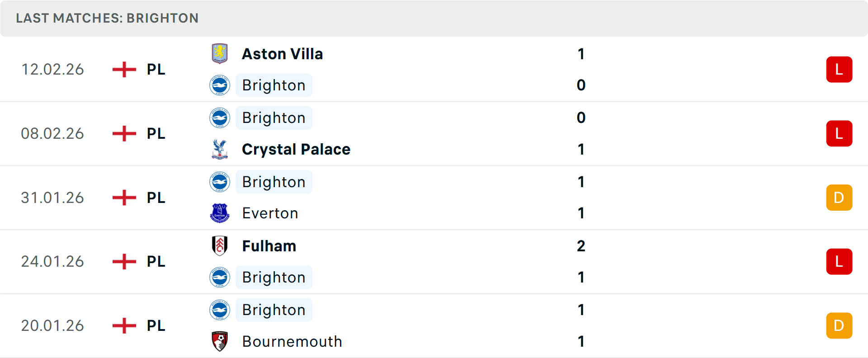
Task: Select the Bournemouth cherries badge
Action: tap(220, 341)
